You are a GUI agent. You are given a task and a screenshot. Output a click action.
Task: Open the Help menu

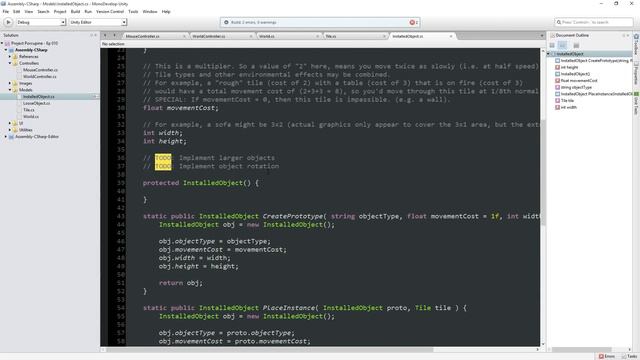166,11
